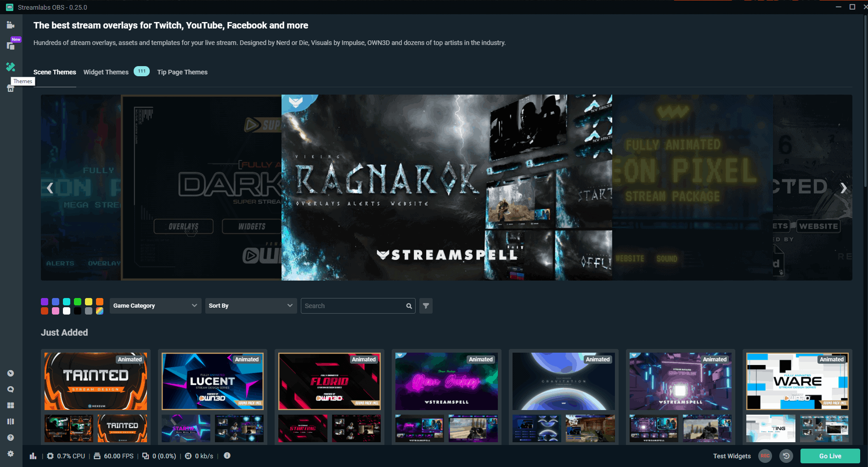This screenshot has height=467, width=868.
Task: Open the Game Category dropdown
Action: (155, 305)
